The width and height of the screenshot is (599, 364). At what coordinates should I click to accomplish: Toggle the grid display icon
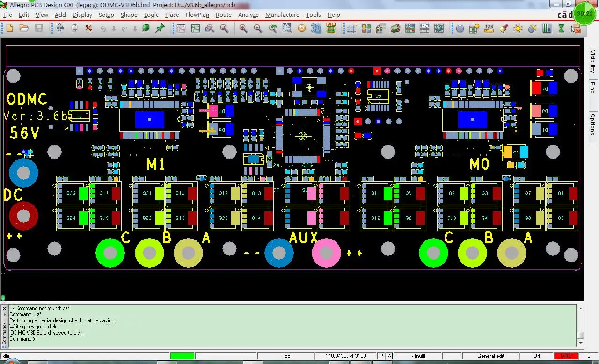[351, 29]
